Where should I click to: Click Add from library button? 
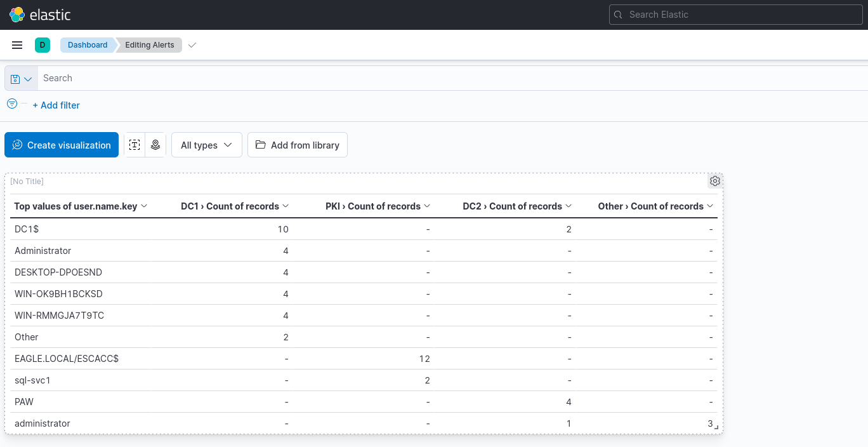[298, 145]
